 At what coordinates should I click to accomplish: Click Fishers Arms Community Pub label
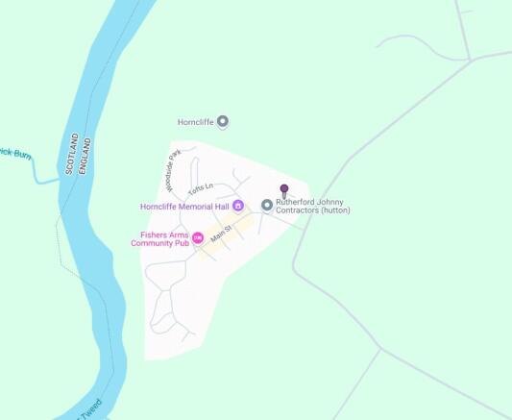[160, 239]
